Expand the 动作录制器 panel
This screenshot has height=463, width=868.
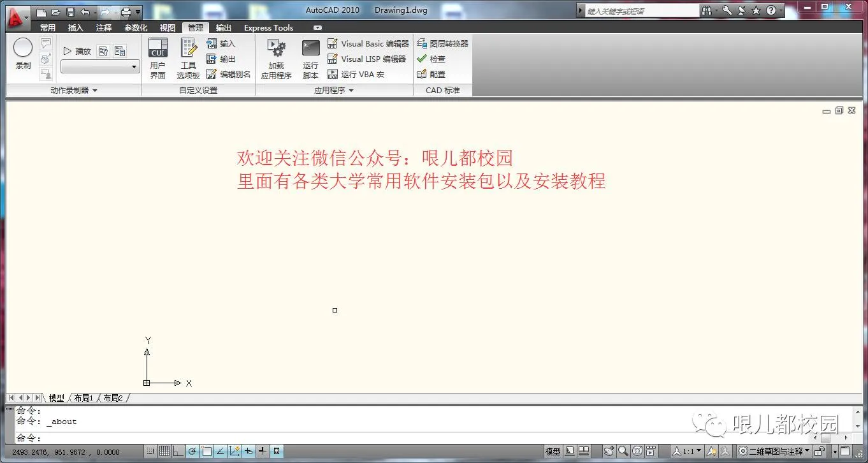(x=74, y=91)
